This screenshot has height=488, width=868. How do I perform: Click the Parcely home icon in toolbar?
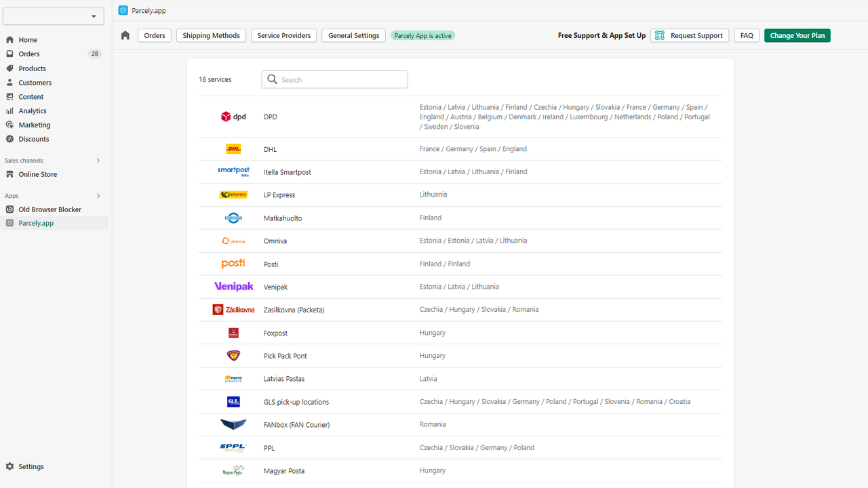[125, 36]
